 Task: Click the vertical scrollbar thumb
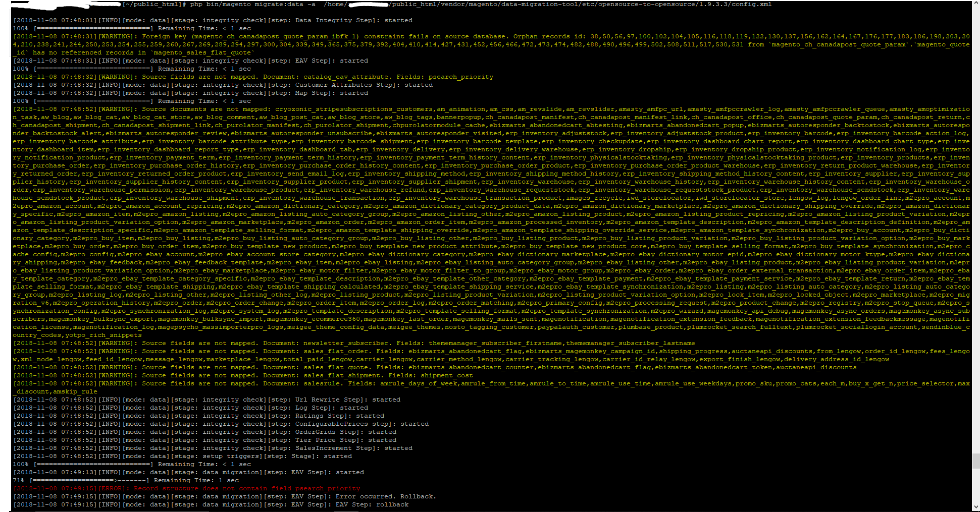coord(975,461)
